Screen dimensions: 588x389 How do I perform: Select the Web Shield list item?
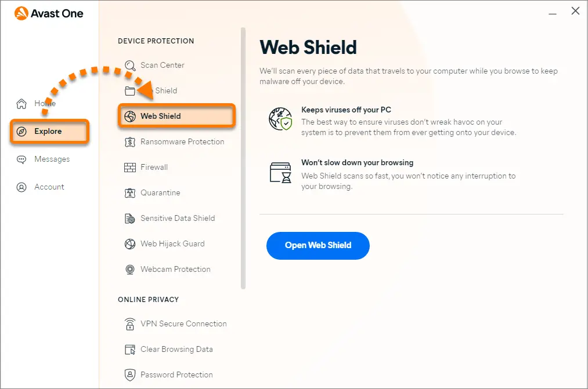pyautogui.click(x=176, y=116)
